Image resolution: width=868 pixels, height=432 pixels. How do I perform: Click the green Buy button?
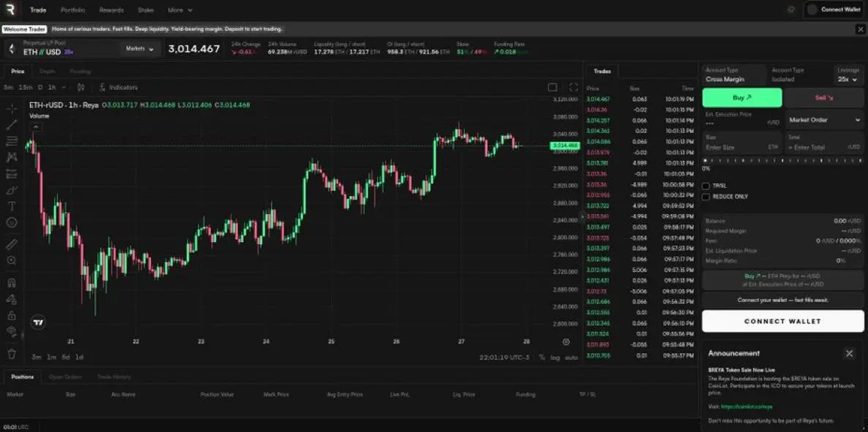tap(742, 97)
